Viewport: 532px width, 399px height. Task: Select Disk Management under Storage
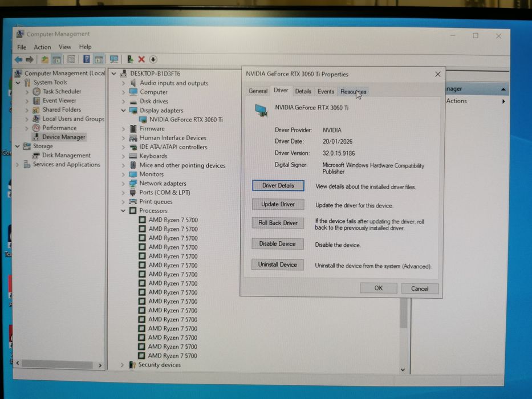(67, 156)
